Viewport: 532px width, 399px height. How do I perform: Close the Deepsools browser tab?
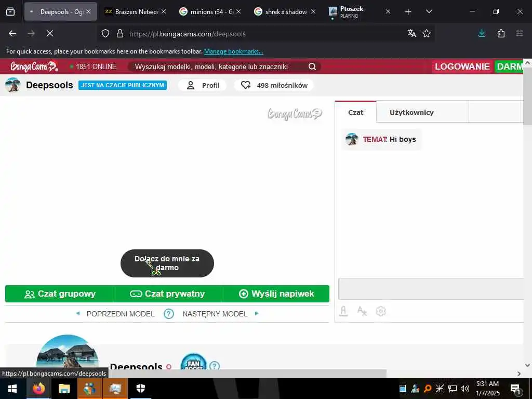88,11
